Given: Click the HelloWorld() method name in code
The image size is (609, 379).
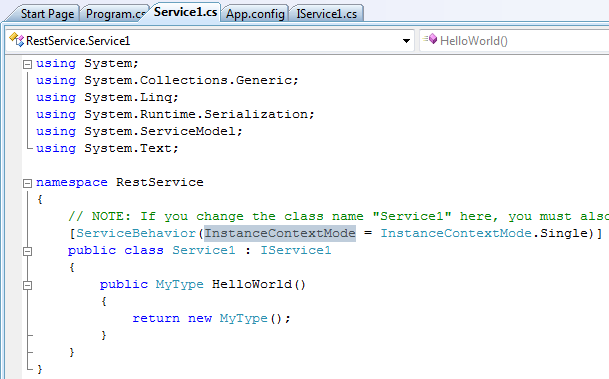Looking at the screenshot, I should coord(259,284).
